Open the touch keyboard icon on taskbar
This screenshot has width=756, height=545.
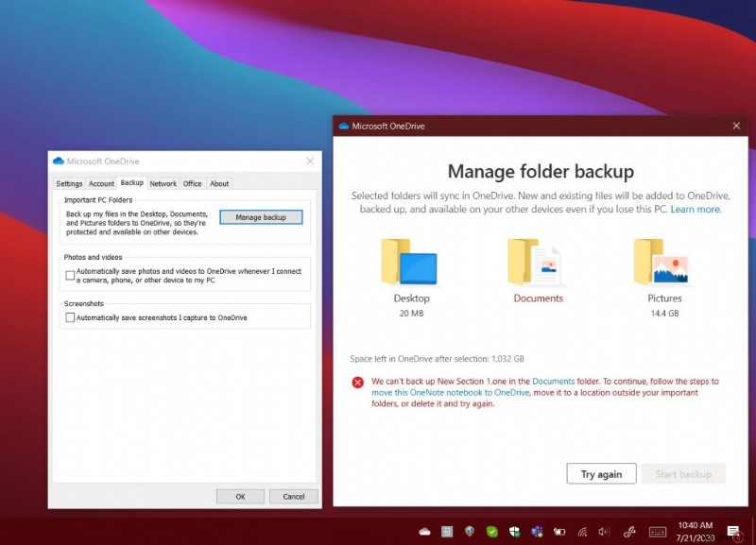tap(656, 531)
